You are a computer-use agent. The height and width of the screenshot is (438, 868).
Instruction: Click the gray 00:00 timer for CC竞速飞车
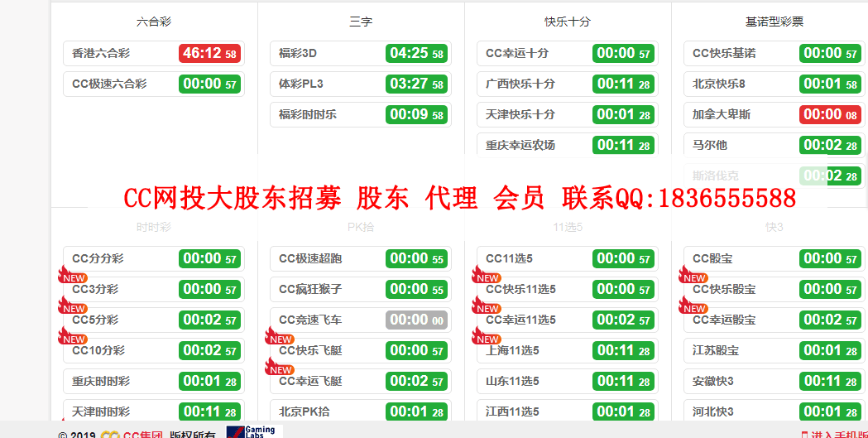[x=416, y=320]
